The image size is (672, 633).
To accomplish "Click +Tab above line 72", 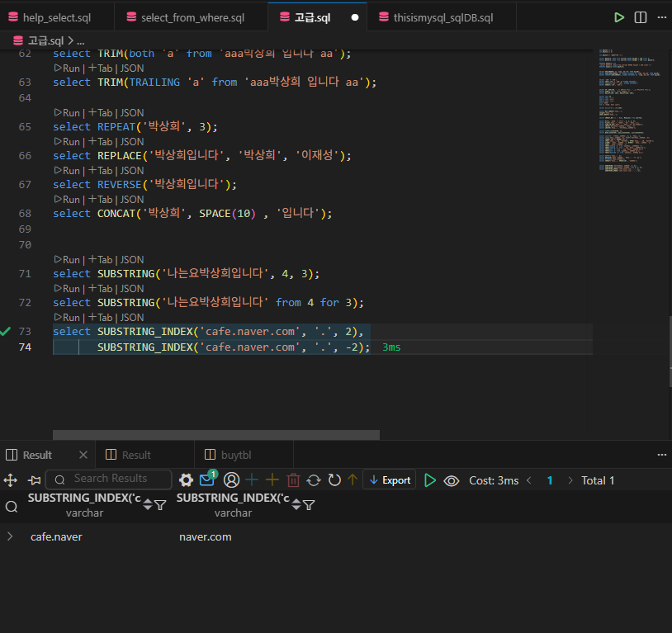I will tap(100, 288).
